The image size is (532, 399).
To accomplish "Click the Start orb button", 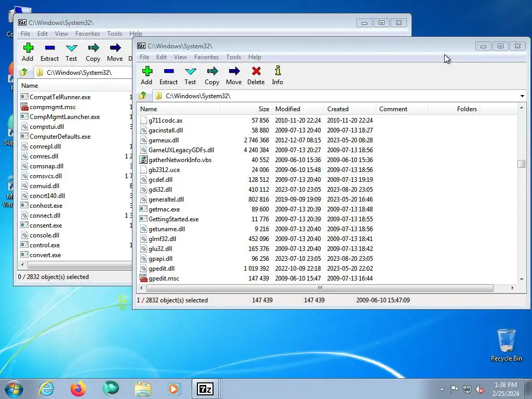I will click(14, 389).
